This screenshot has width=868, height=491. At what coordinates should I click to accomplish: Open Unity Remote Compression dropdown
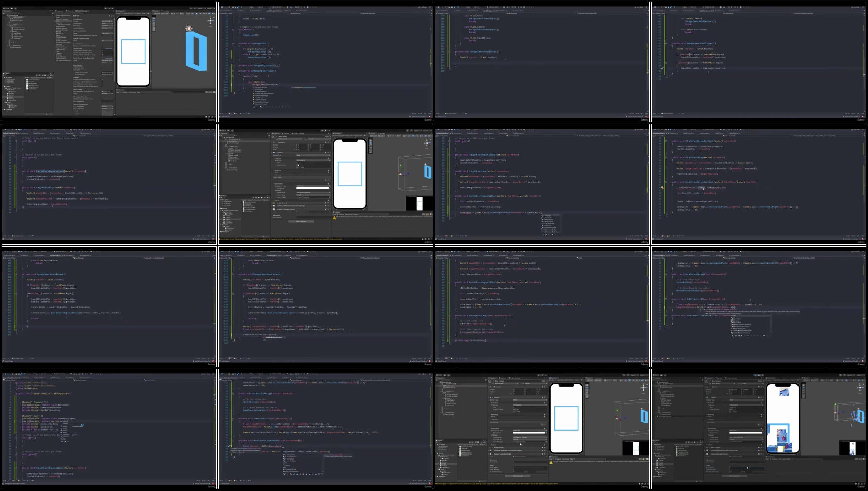point(107,24)
